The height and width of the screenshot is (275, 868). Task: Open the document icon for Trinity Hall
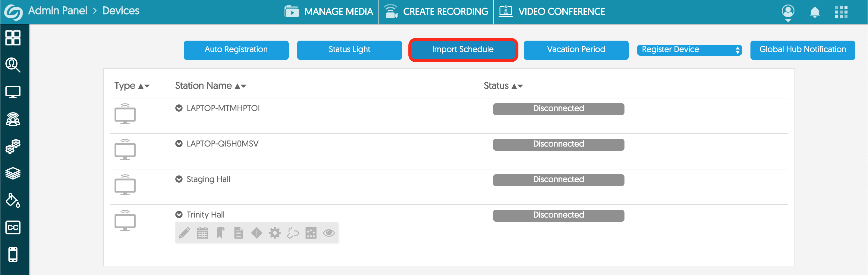tap(239, 233)
